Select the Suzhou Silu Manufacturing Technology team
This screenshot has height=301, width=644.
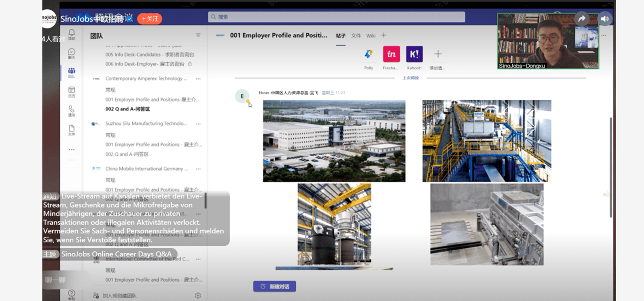146,124
